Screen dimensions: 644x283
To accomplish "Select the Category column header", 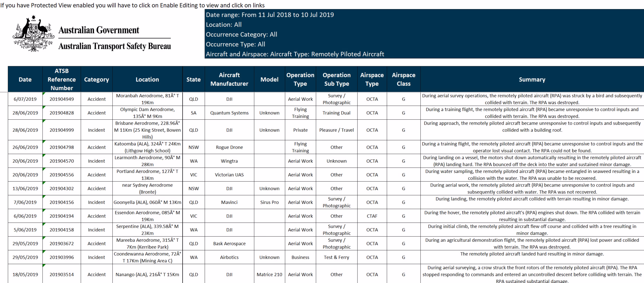I will (97, 79).
